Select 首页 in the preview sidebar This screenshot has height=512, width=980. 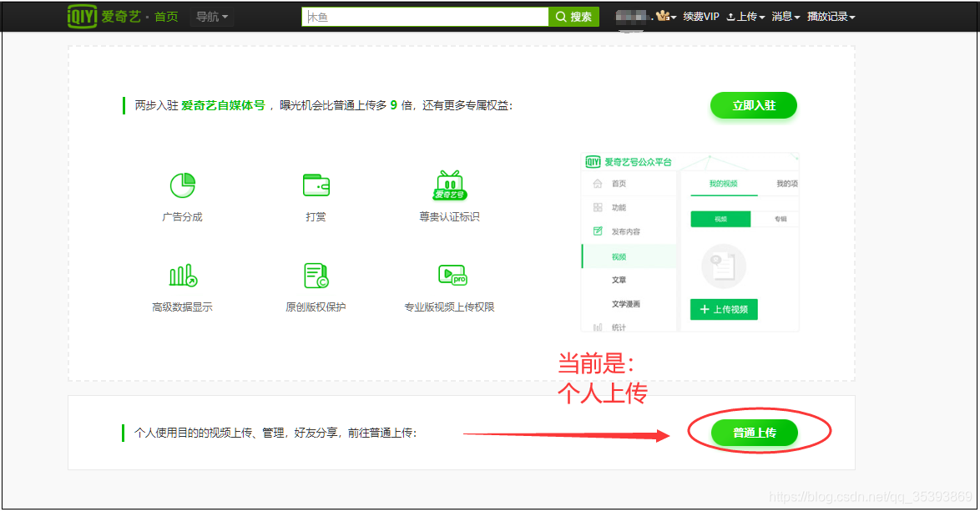619,184
